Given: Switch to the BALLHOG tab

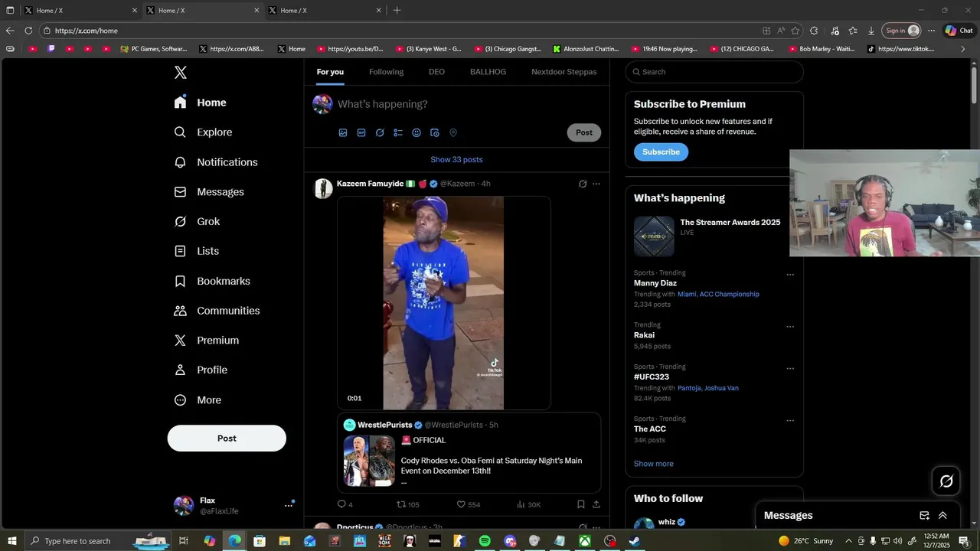Looking at the screenshot, I should 488,72.
